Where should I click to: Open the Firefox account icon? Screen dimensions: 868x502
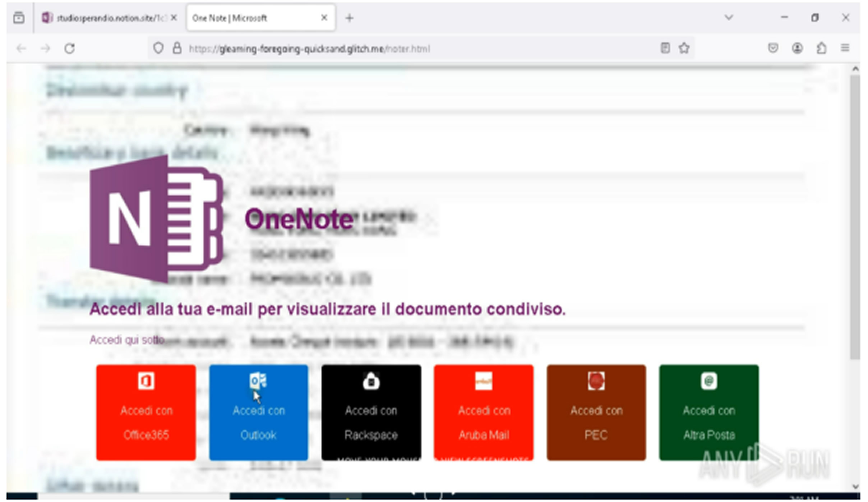(x=797, y=48)
